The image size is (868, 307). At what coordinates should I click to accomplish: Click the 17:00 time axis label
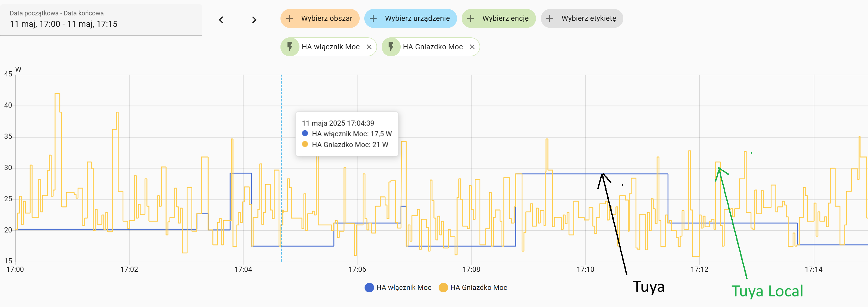pyautogui.click(x=15, y=269)
